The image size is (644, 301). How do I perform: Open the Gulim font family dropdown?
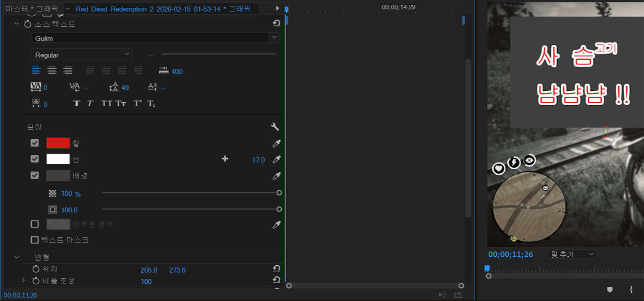point(274,38)
